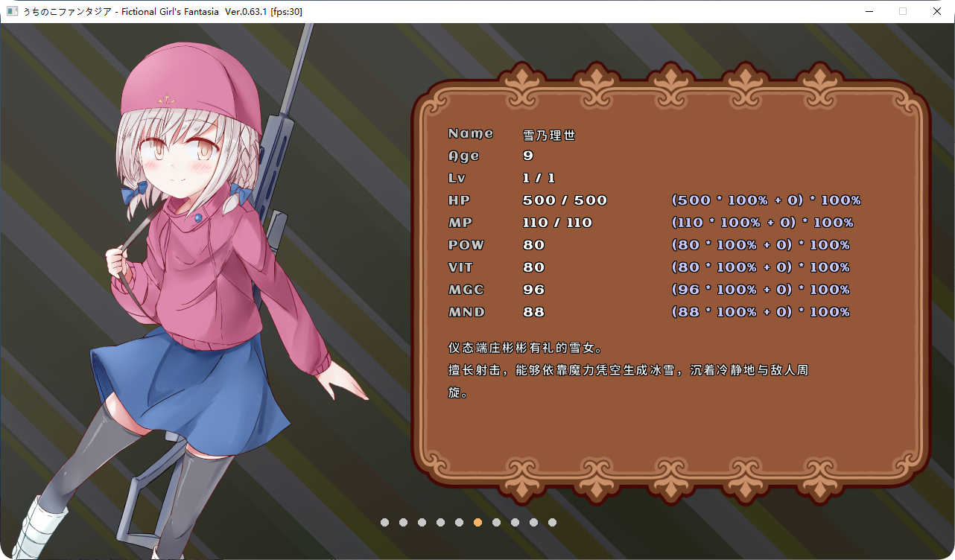
Task: Go to the tenth and last page dot
Action: coord(552,523)
